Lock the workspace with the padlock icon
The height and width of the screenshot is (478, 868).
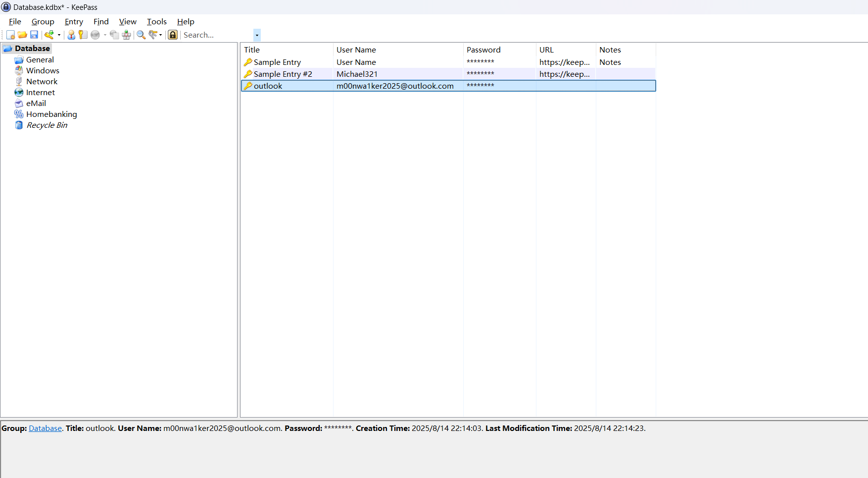(x=173, y=35)
